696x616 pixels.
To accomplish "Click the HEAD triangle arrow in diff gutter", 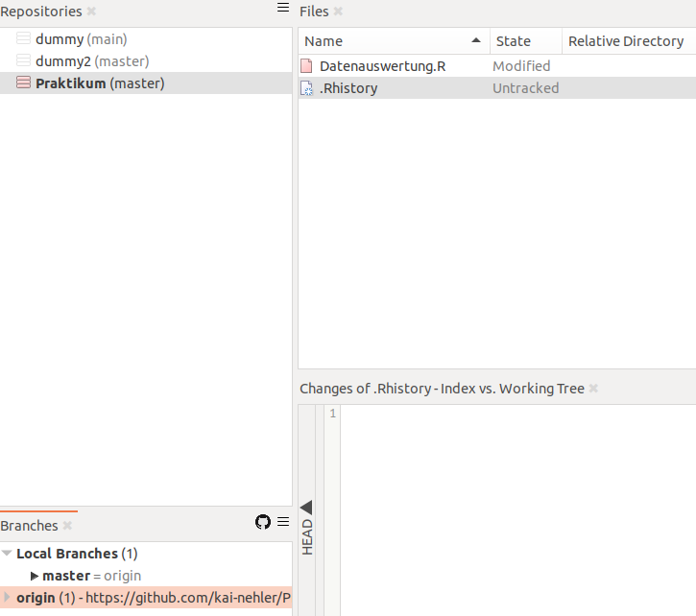I will tap(306, 507).
